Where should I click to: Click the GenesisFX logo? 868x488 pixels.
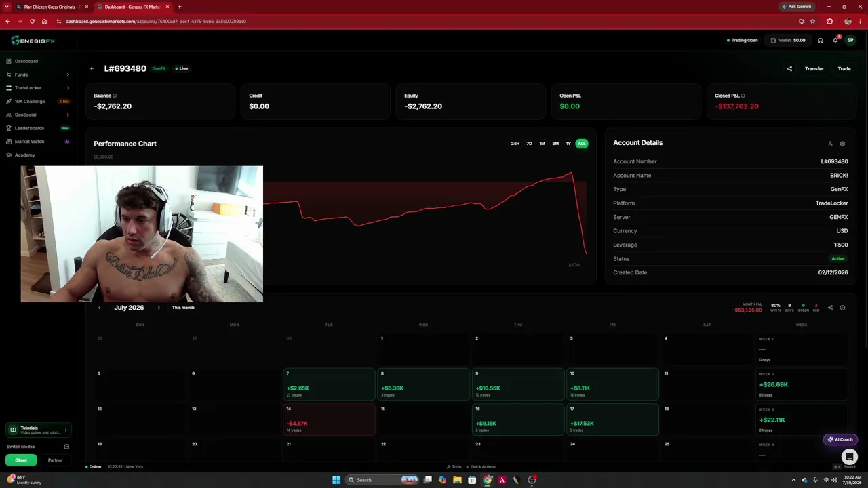click(33, 41)
